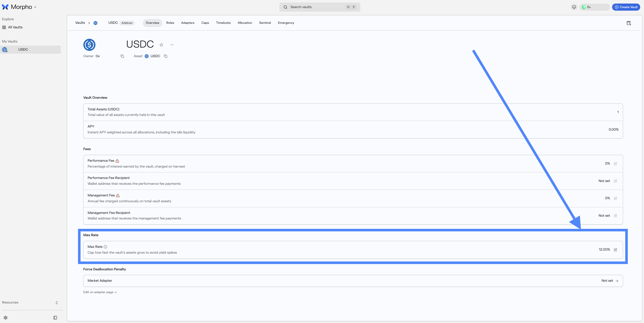Click the USDC vault icon in sidebar
The width and height of the screenshot is (644, 323).
pyautogui.click(x=5, y=50)
